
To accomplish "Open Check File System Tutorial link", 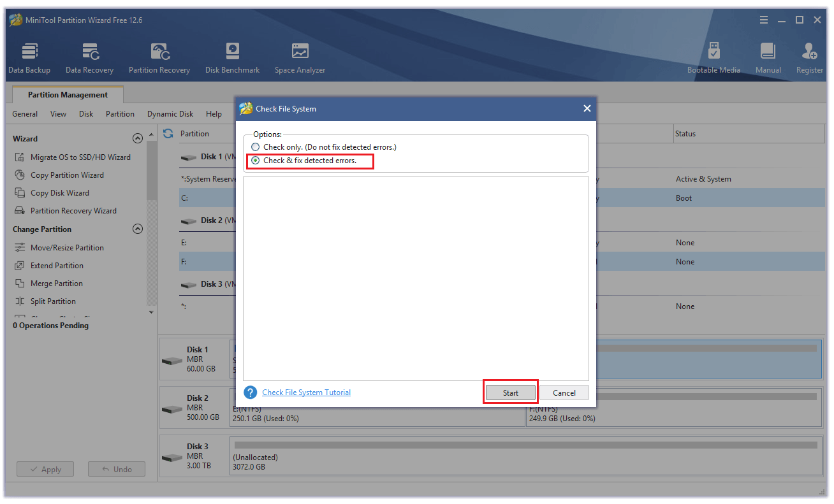I will [306, 392].
